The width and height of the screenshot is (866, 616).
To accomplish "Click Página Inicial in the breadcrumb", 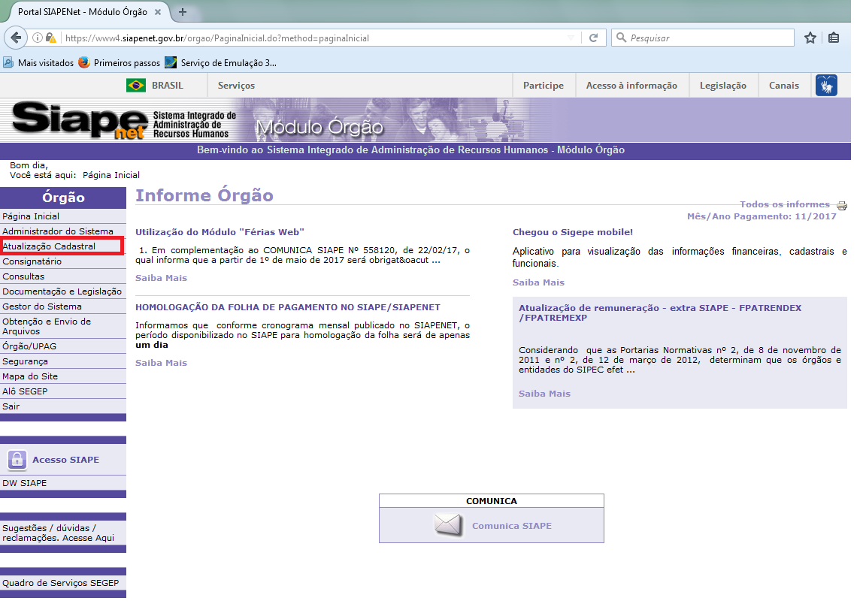I will point(111,175).
